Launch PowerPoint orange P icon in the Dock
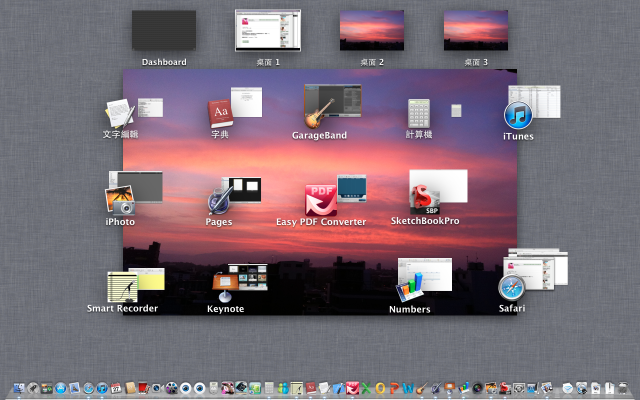 click(394, 388)
